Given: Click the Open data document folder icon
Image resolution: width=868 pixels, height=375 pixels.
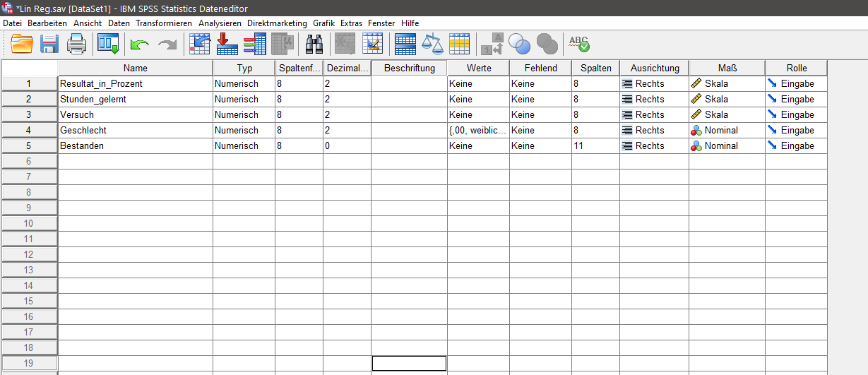Looking at the screenshot, I should click(x=22, y=44).
